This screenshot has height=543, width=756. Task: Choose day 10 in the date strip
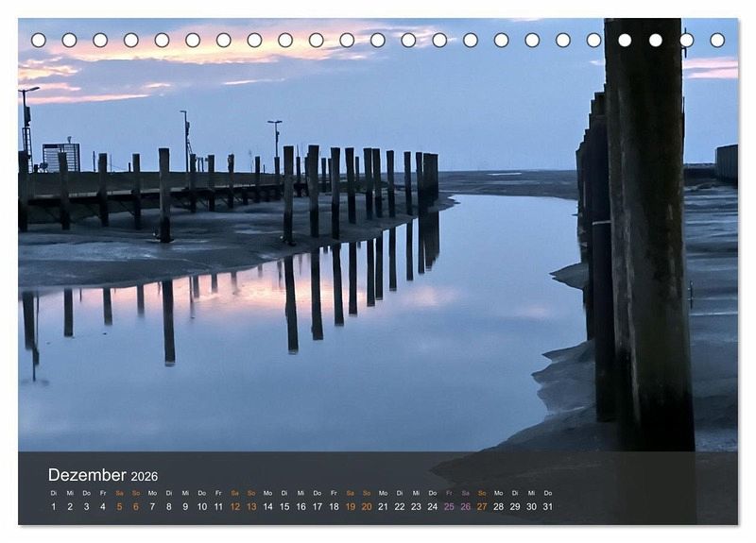(x=201, y=507)
